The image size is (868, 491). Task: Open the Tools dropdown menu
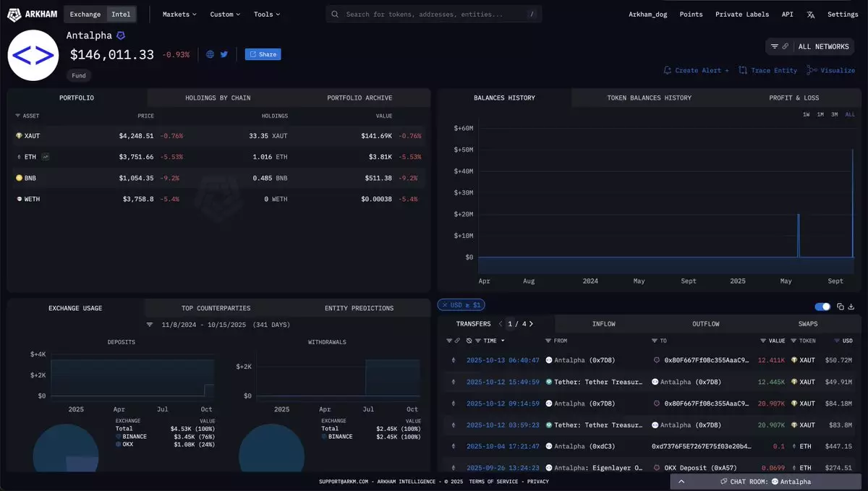[266, 14]
